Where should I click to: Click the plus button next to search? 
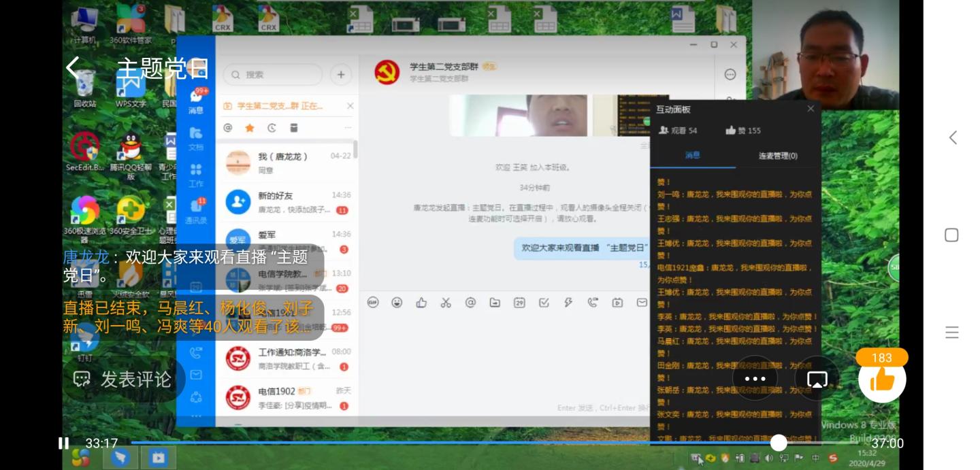point(341,75)
